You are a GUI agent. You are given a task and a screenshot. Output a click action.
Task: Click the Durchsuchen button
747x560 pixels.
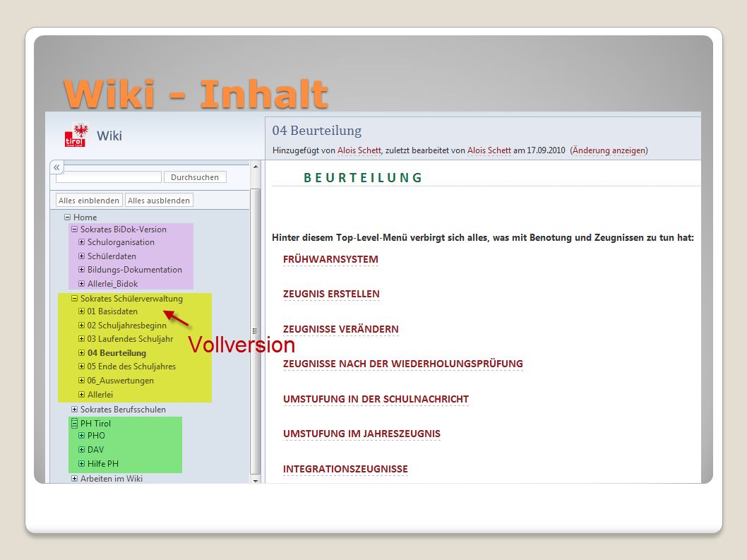pyautogui.click(x=195, y=177)
